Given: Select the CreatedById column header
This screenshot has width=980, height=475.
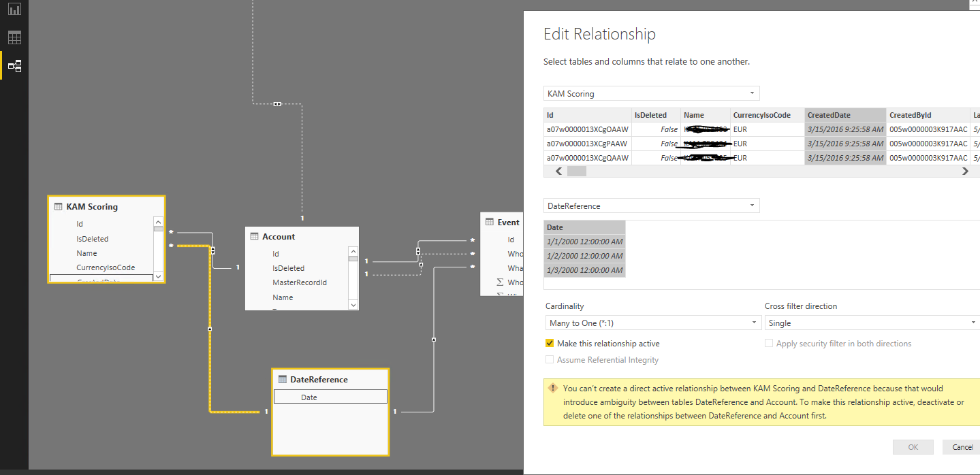Looking at the screenshot, I should [928, 115].
